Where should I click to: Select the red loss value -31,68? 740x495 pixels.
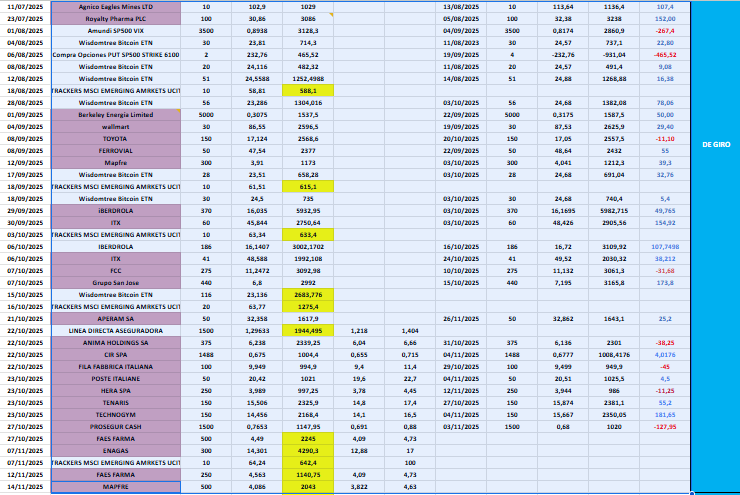(x=665, y=271)
